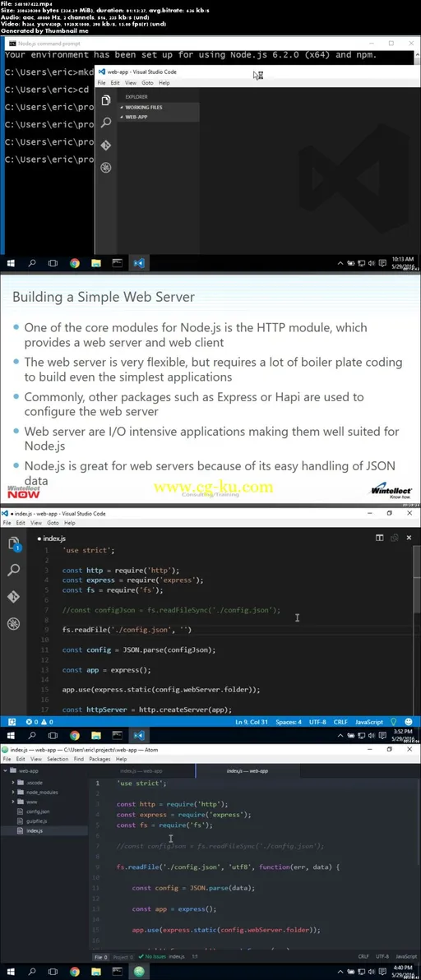Switch to inactive index.js — web-app tab in Atom
Viewport: 421px width, 980px height.
[141, 771]
